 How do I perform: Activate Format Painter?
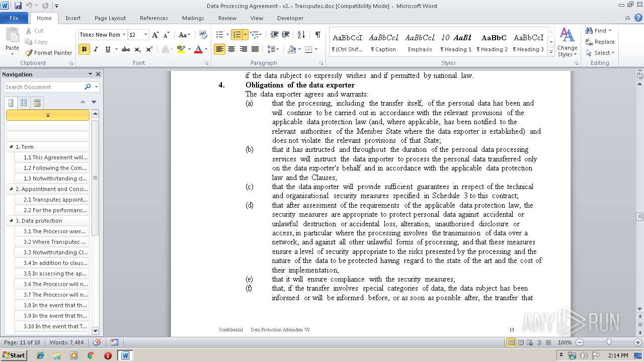[x=49, y=53]
